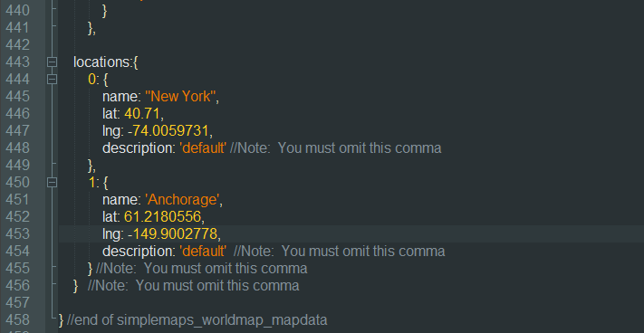Place cursor in 'default' on line 448
The width and height of the screenshot is (644, 333).
[203, 148]
